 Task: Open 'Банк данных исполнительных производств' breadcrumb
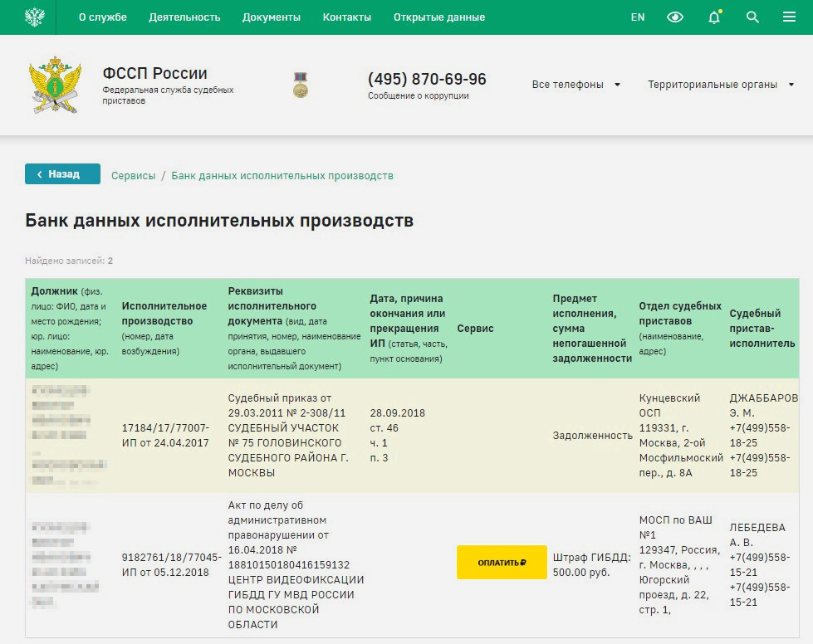pos(282,176)
